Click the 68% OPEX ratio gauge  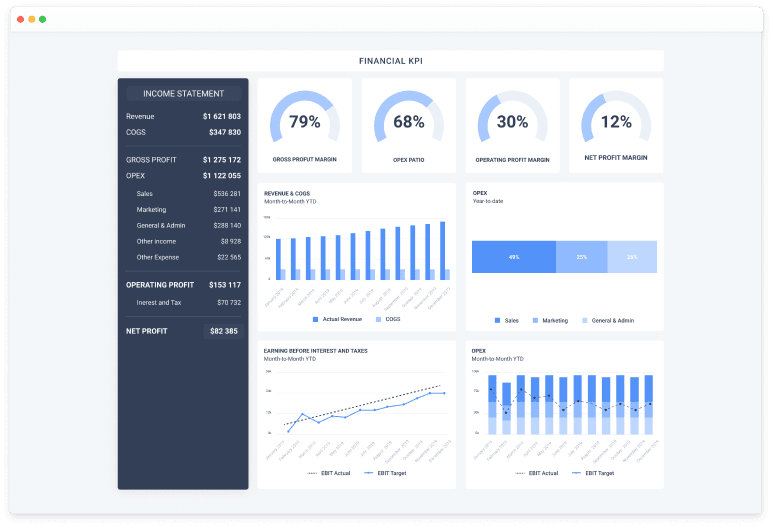pyautogui.click(x=409, y=117)
